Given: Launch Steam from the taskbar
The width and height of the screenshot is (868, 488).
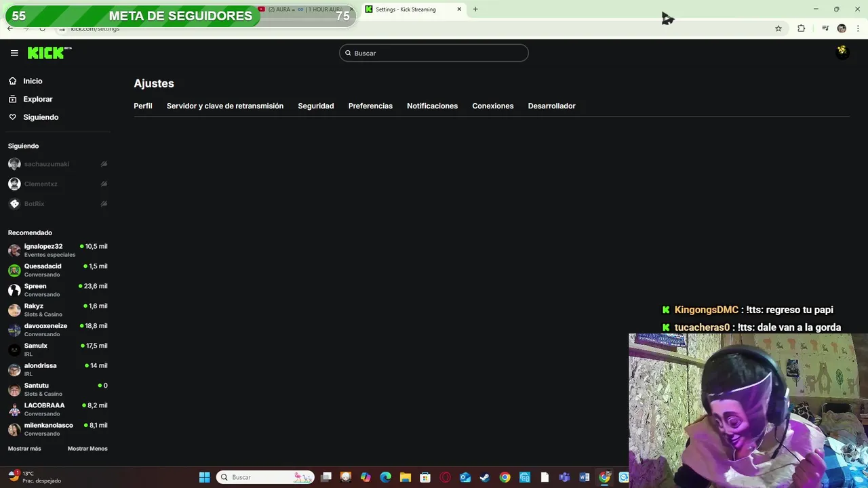Looking at the screenshot, I should click(x=485, y=477).
